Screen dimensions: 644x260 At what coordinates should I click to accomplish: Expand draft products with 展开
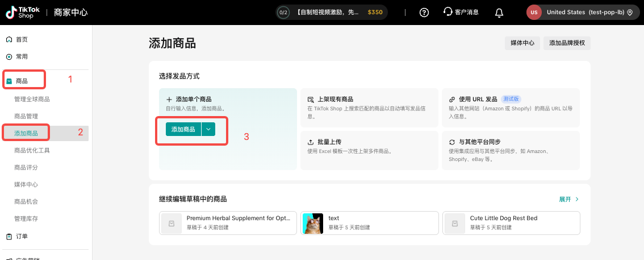pos(568,199)
